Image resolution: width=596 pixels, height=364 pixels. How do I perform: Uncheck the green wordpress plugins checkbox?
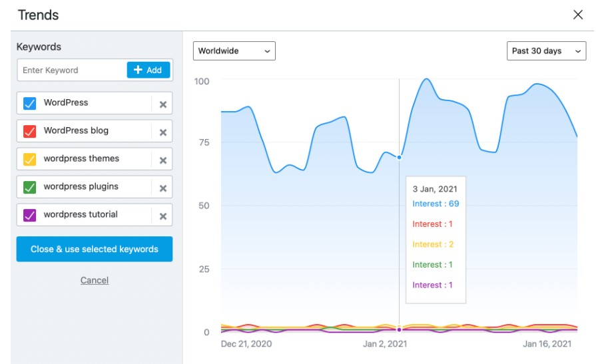click(x=30, y=187)
